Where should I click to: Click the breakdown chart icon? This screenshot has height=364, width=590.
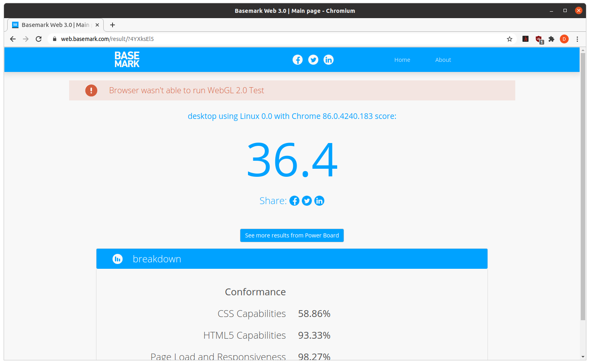coord(117,259)
